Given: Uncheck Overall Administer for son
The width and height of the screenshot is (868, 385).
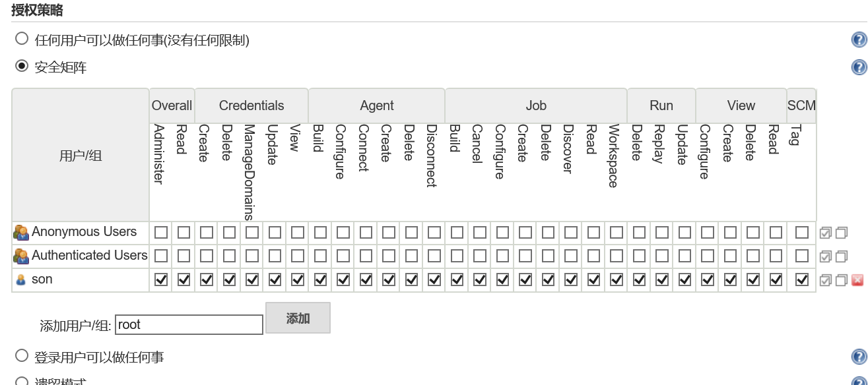Looking at the screenshot, I should (x=161, y=280).
